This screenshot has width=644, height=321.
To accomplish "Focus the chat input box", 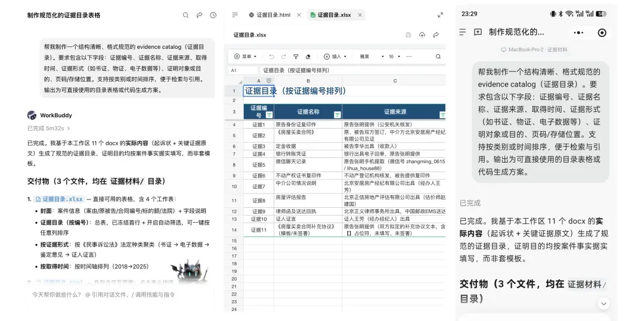I will 121,294.
